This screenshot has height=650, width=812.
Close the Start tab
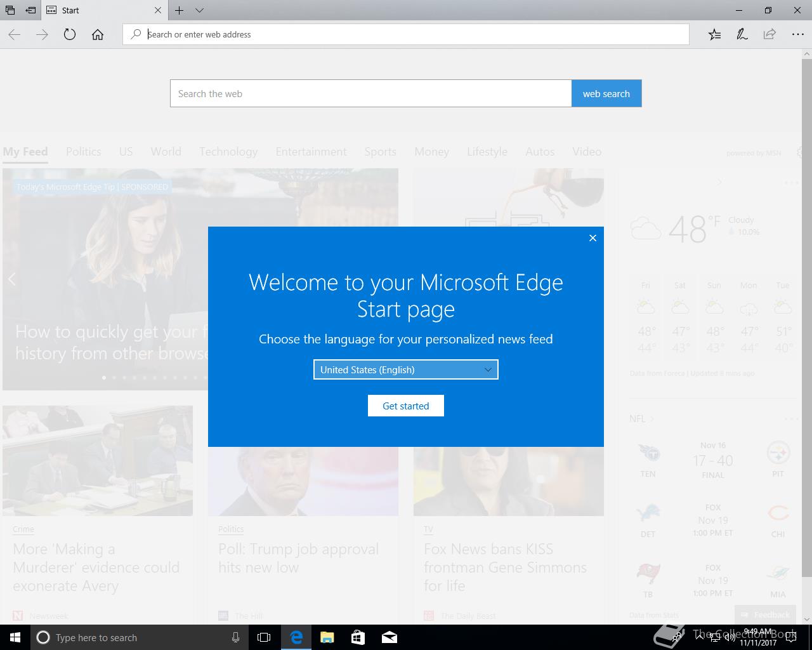click(x=158, y=10)
